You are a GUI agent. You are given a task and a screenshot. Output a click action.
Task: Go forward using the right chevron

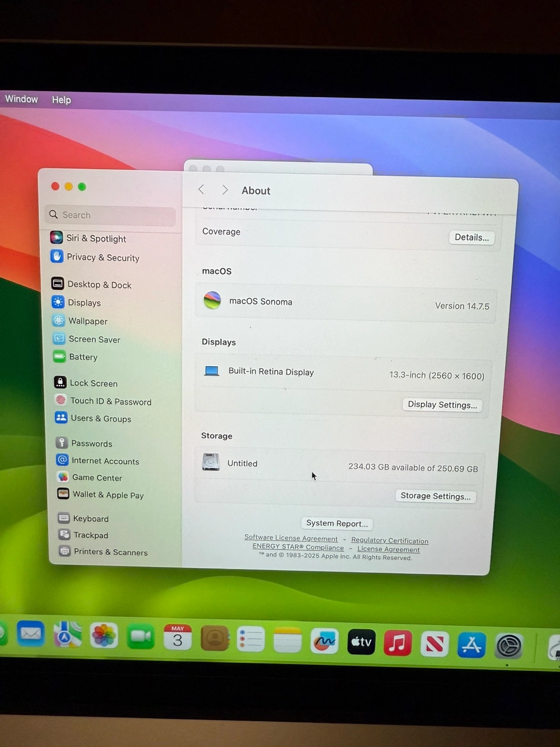[225, 190]
